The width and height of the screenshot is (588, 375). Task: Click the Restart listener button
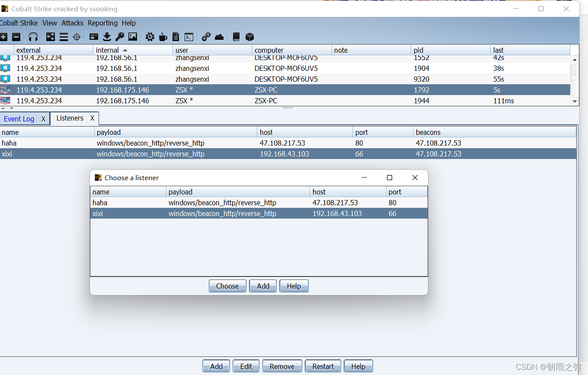(x=323, y=366)
